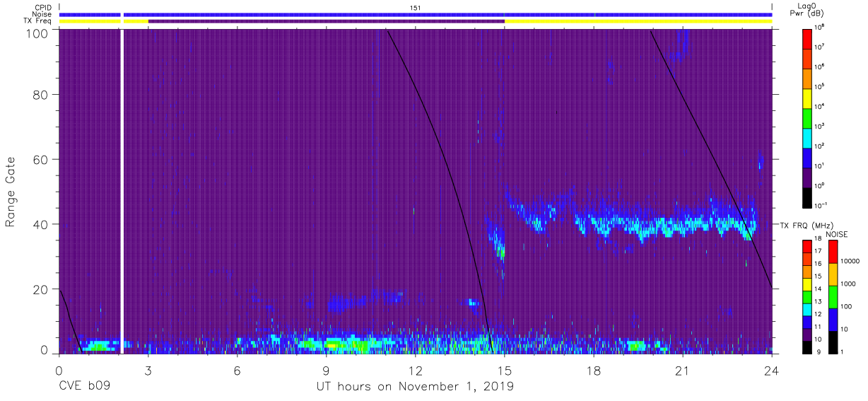
Task: Click the blue segment of the NOISE colorbar
Action: coord(832,318)
